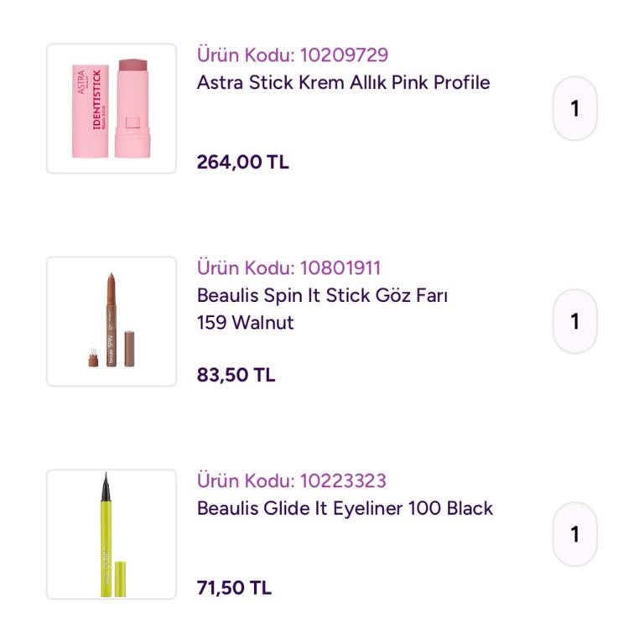This screenshot has width=644, height=644.
Task: Click the quantity box for Glide It Eyeliner
Action: pos(574,534)
